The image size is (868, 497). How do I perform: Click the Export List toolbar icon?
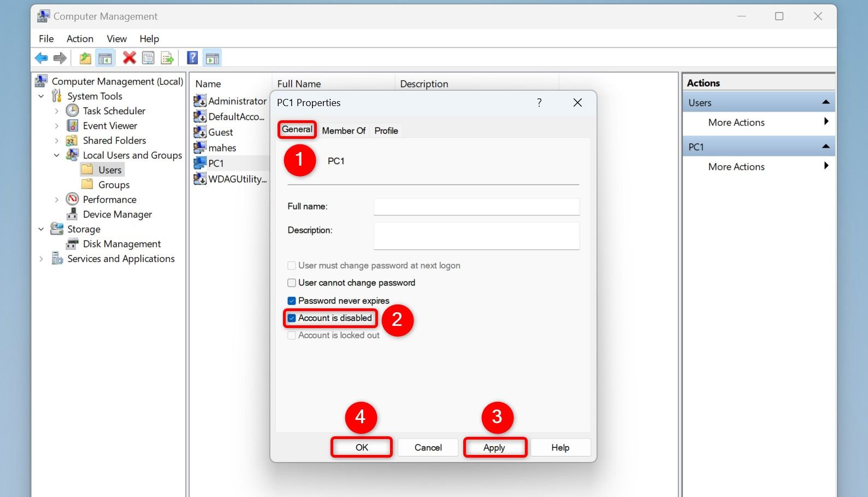point(167,58)
